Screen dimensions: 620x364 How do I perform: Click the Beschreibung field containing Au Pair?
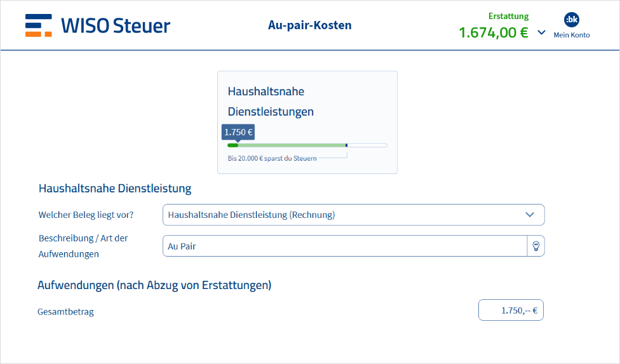tap(345, 246)
